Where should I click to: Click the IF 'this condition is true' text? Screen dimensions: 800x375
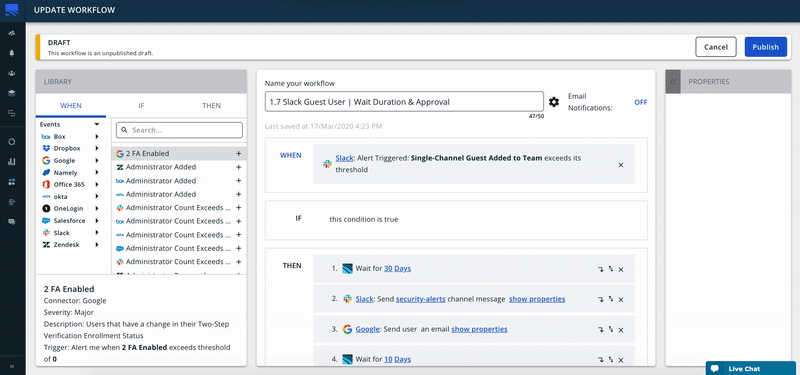(364, 219)
